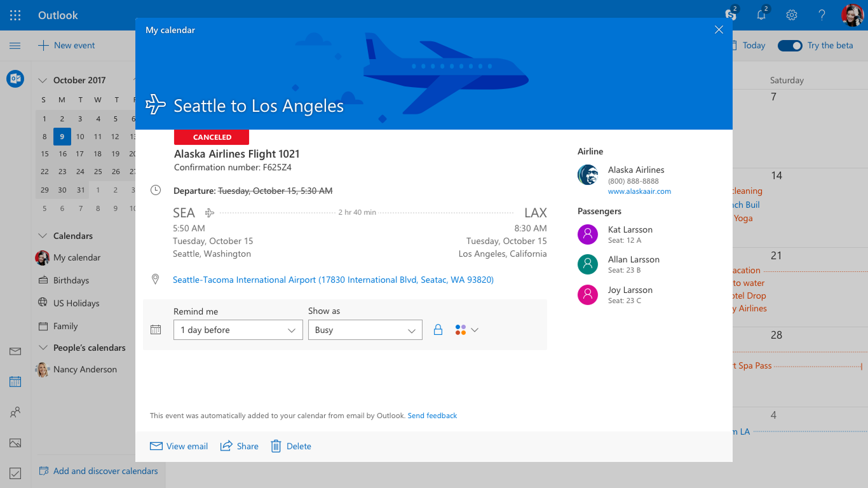Screen dimensions: 868x488
Task: Open Seattle-Tacoma International Airport address link
Action: click(333, 280)
